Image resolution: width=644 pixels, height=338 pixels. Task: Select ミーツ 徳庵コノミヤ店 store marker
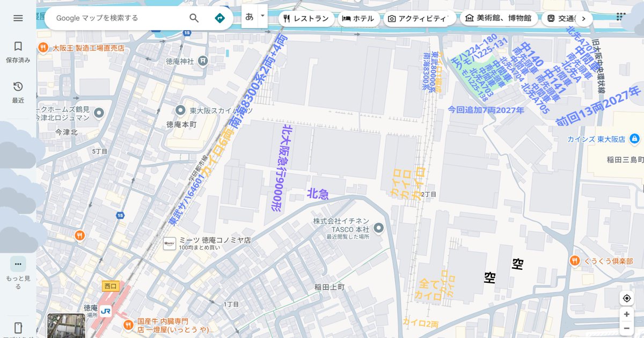(170, 244)
